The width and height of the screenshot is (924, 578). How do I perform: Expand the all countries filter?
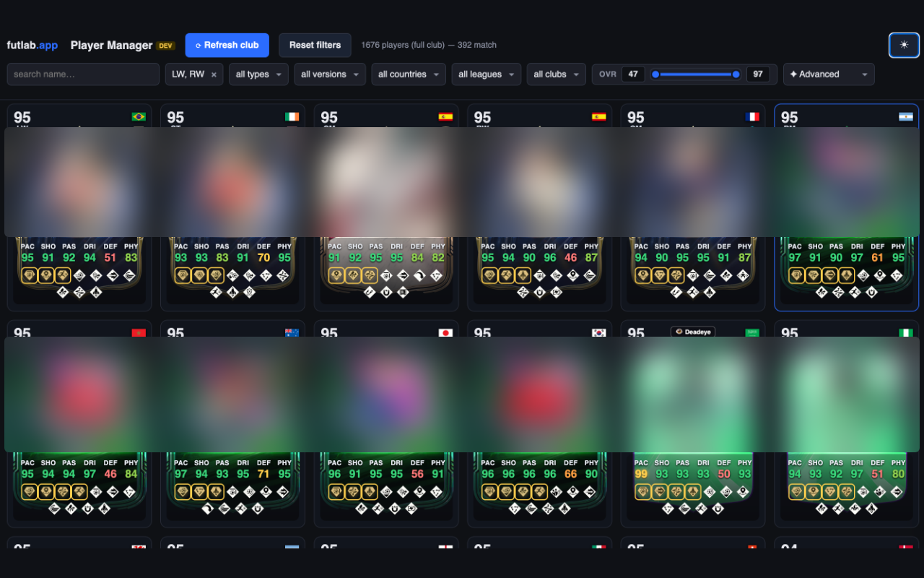(409, 74)
